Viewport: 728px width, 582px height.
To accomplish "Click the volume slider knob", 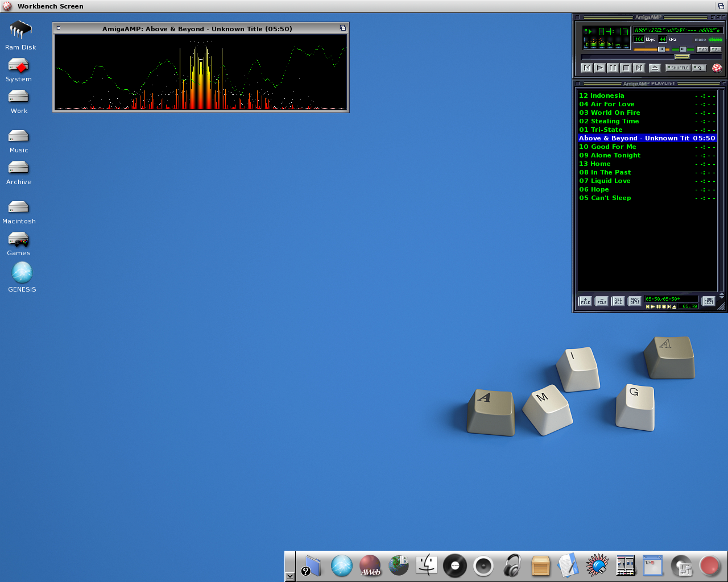I will pyautogui.click(x=661, y=49).
